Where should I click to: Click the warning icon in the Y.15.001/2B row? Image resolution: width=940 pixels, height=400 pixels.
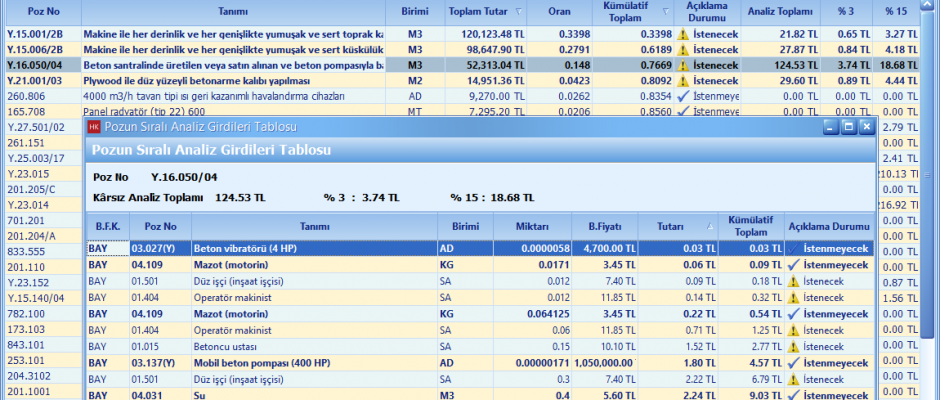tap(683, 33)
